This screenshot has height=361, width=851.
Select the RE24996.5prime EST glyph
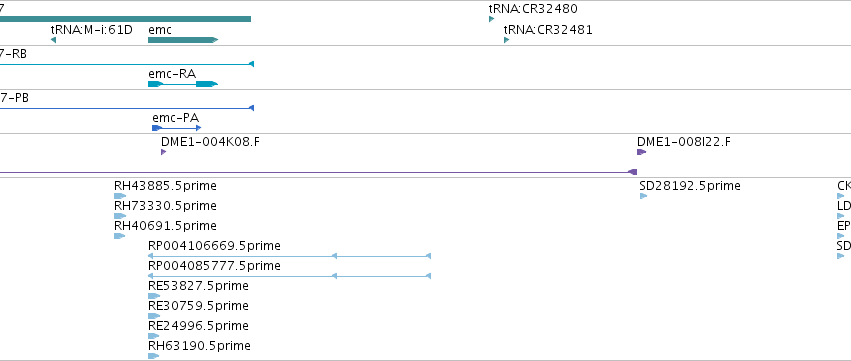[154, 336]
